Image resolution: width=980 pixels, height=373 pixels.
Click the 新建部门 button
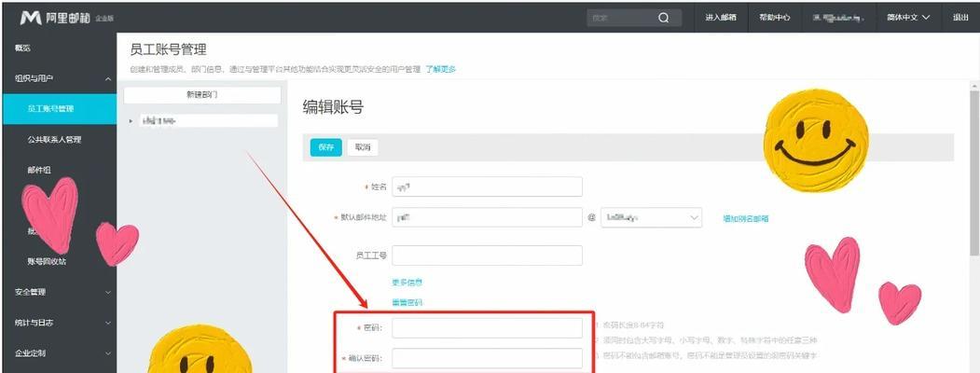point(202,95)
